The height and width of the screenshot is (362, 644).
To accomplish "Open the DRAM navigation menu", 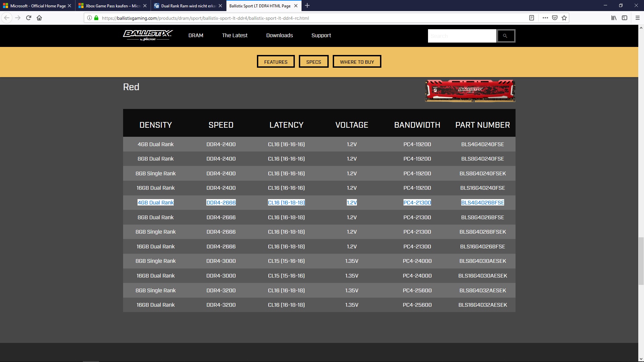I will tap(196, 36).
